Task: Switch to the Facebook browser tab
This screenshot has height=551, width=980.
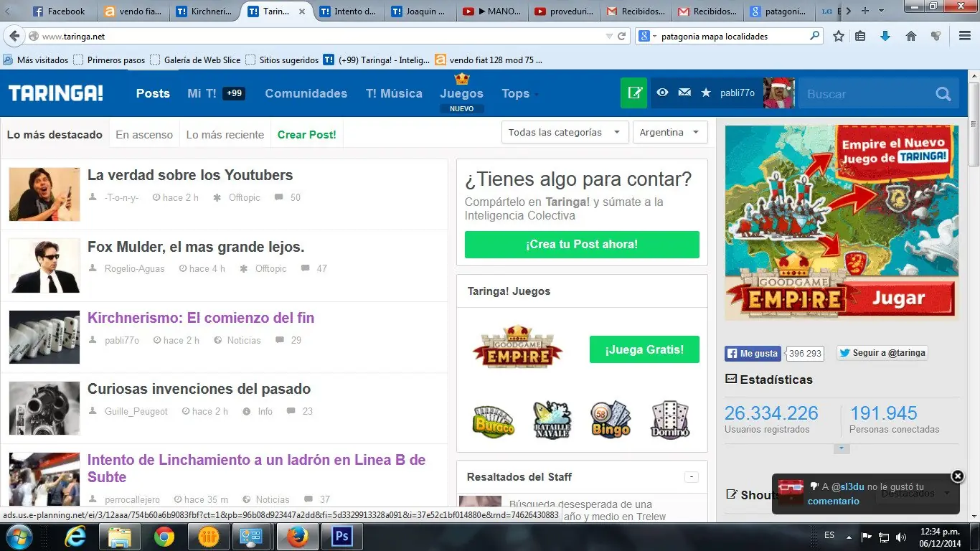Action: click(x=60, y=11)
